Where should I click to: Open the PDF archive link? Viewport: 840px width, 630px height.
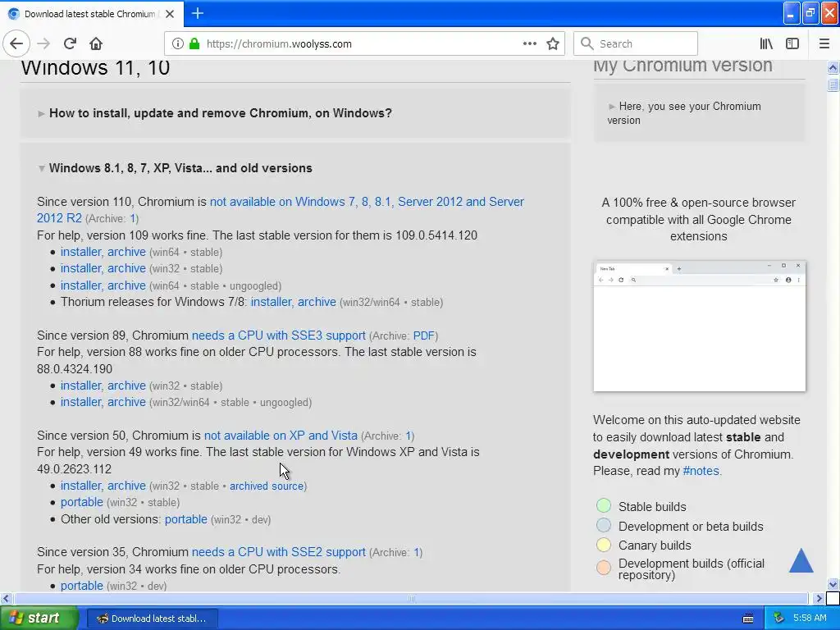click(x=424, y=336)
